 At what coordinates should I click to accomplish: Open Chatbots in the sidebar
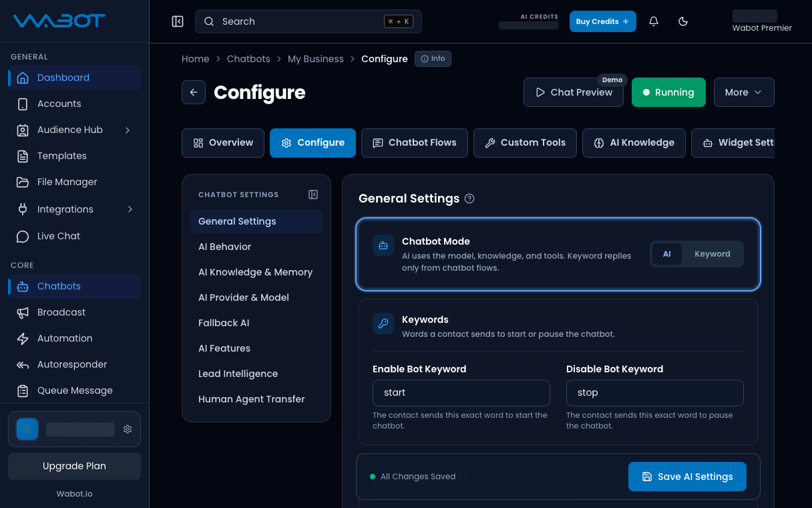(x=74, y=286)
